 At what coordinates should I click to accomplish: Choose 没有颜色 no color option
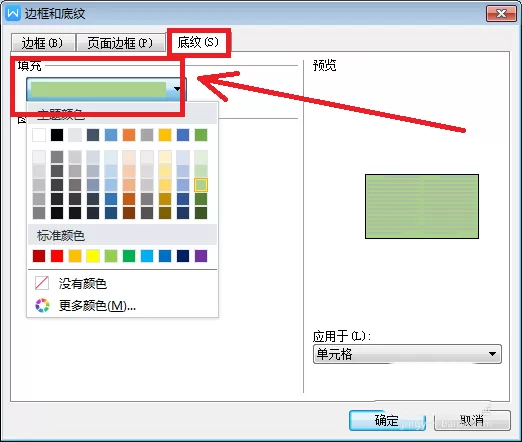83,284
